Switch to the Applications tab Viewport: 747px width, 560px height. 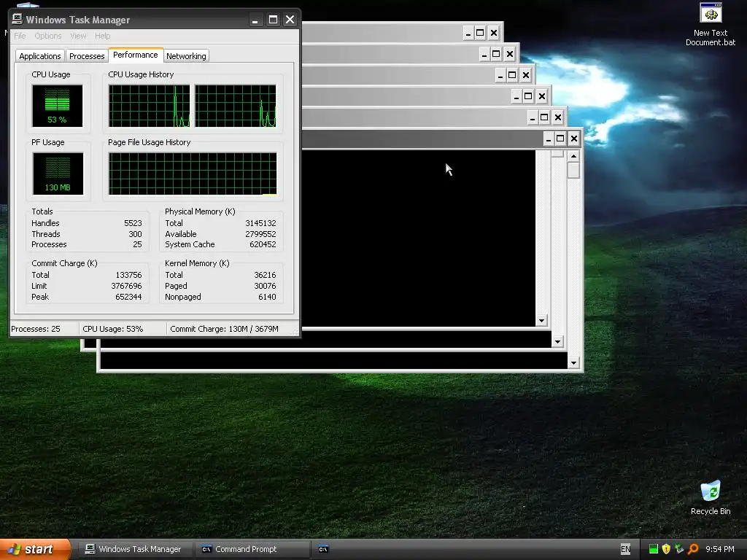(40, 56)
